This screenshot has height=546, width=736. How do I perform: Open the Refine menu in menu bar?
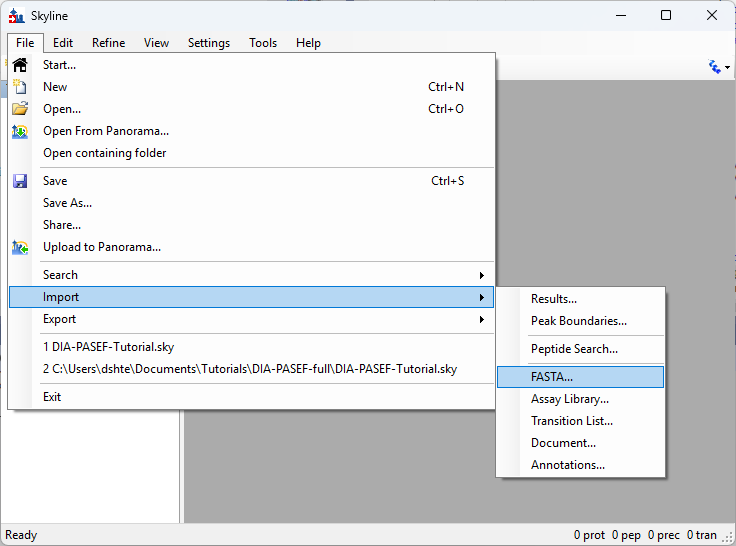click(x=108, y=43)
